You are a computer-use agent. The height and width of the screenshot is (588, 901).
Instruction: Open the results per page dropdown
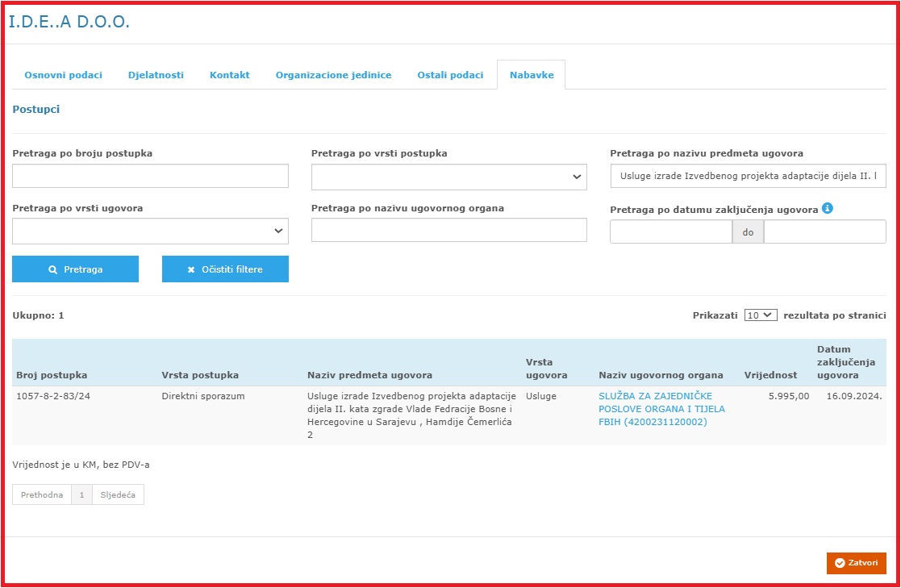pos(760,315)
